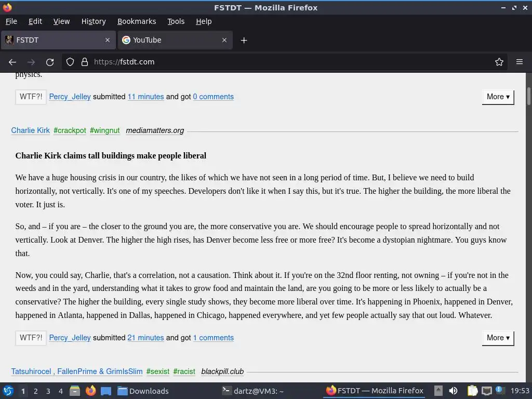This screenshot has width=532, height=399.
Task: Click the update notification tray icon
Action: pyautogui.click(x=499, y=390)
